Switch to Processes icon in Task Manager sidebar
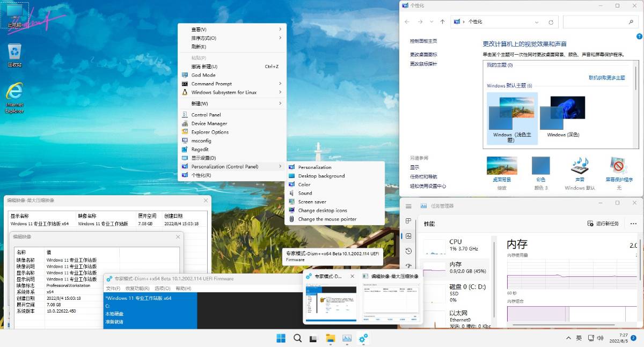644x347 pixels. tap(408, 221)
